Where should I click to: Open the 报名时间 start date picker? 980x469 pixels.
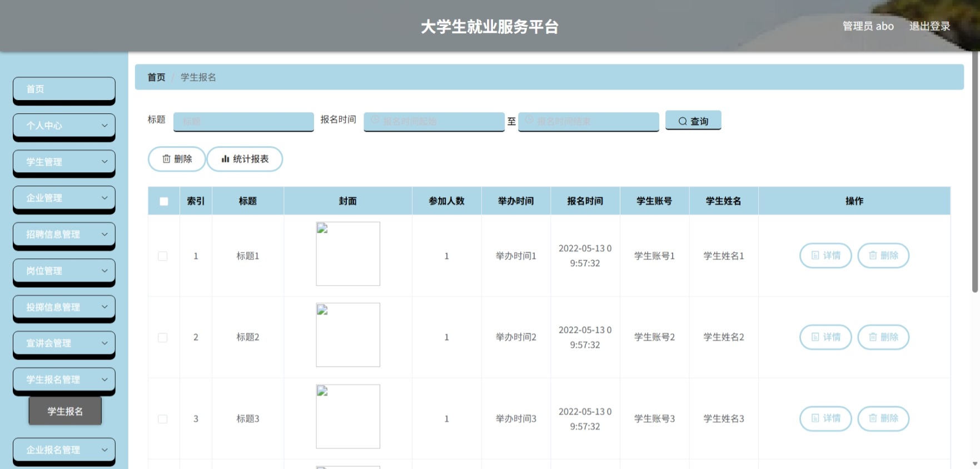pos(434,121)
